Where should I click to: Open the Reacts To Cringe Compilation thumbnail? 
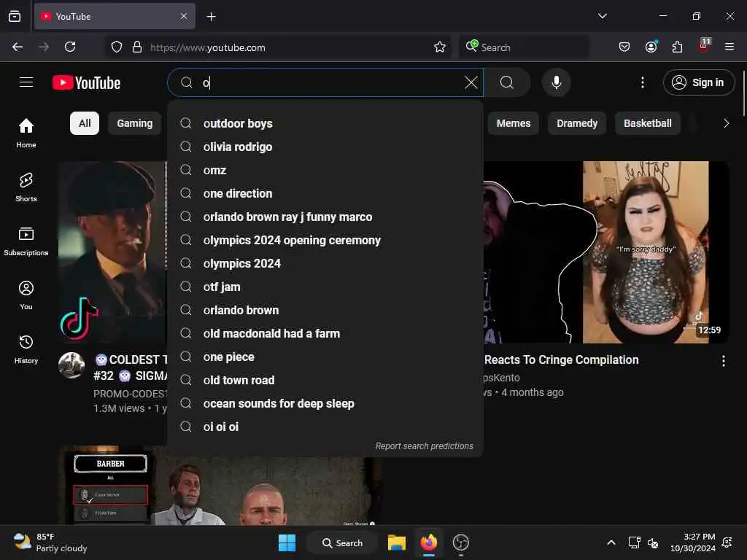606,252
